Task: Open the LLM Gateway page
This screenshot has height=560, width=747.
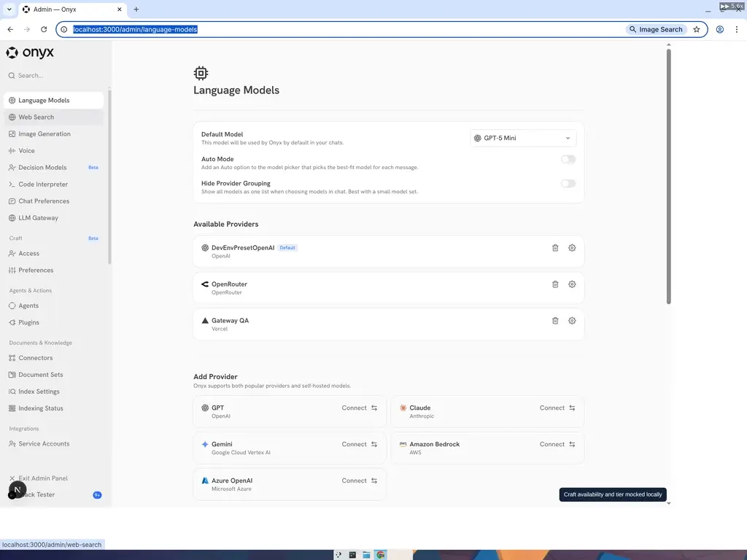Action: pyautogui.click(x=54, y=217)
